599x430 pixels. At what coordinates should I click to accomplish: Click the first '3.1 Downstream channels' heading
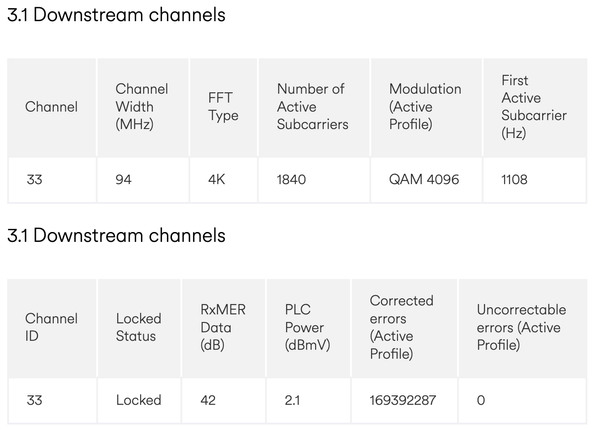pos(116,15)
